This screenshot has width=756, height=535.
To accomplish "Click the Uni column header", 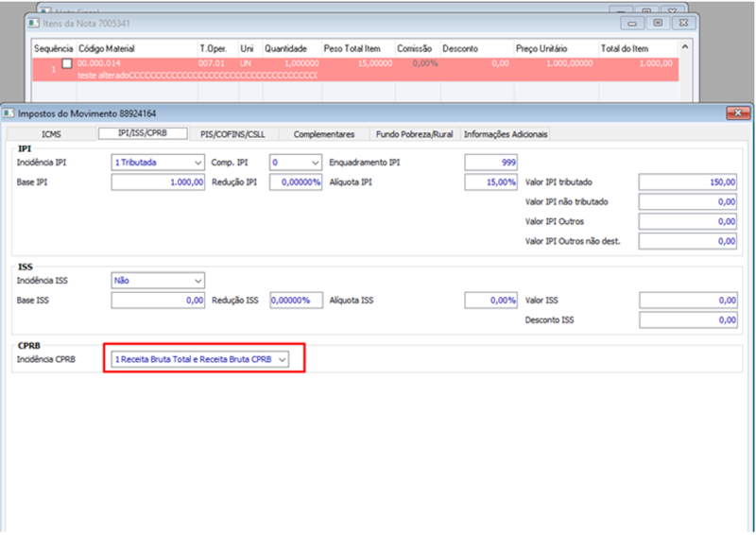I will point(250,49).
